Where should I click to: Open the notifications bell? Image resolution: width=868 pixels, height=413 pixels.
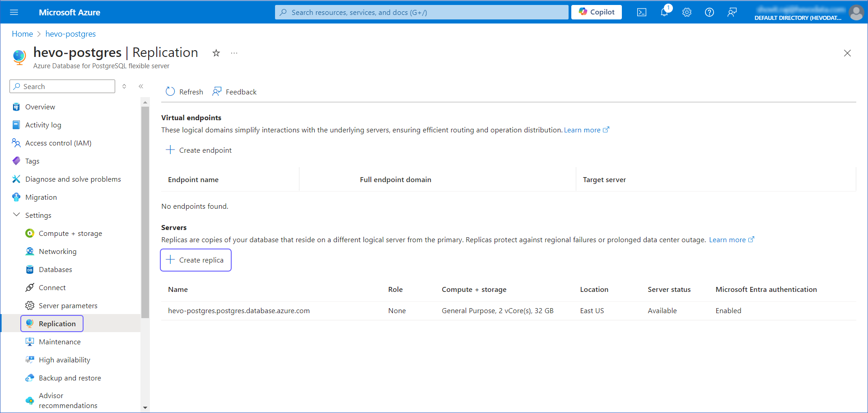(x=664, y=12)
